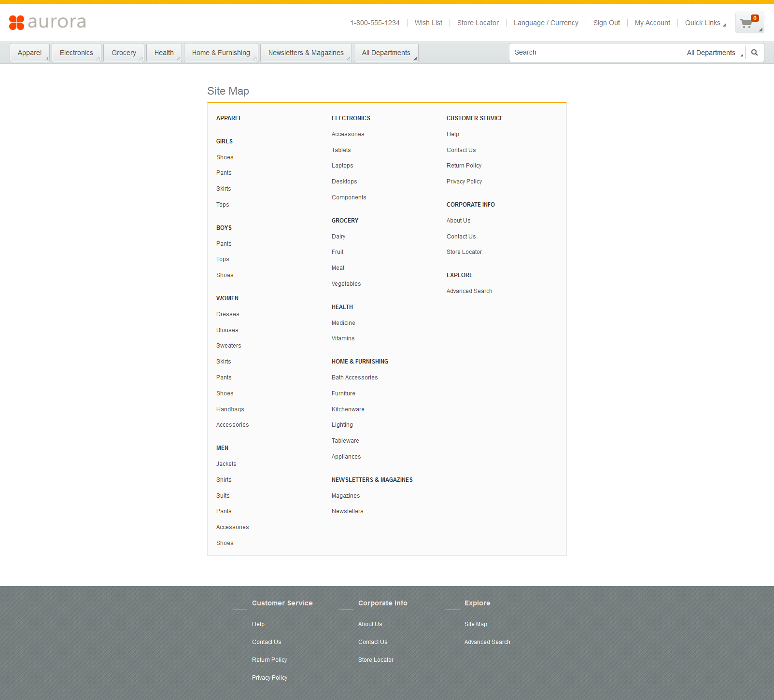Open search All Departments category dropdown

[x=714, y=53]
